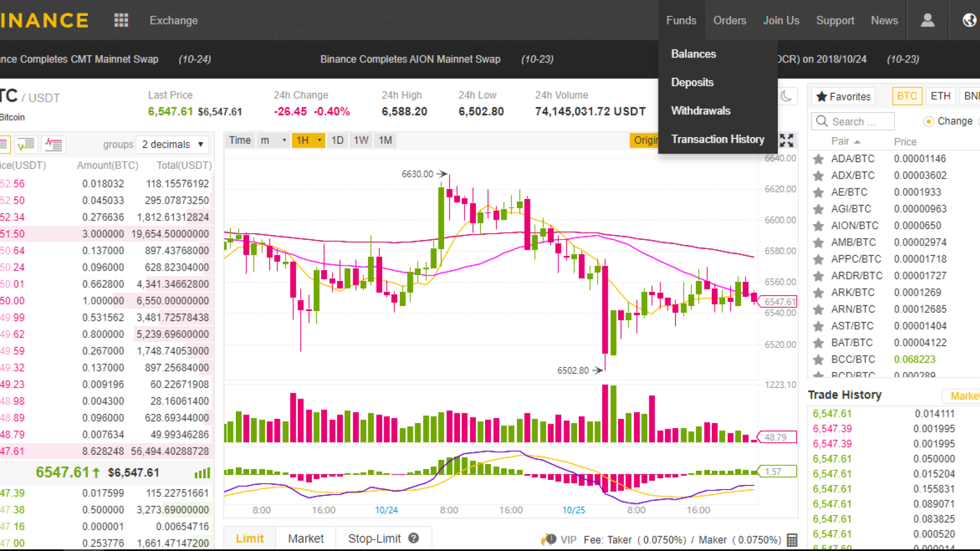980x551 pixels.
Task: Select order book row total 56,494.40288728
Action: [107, 451]
